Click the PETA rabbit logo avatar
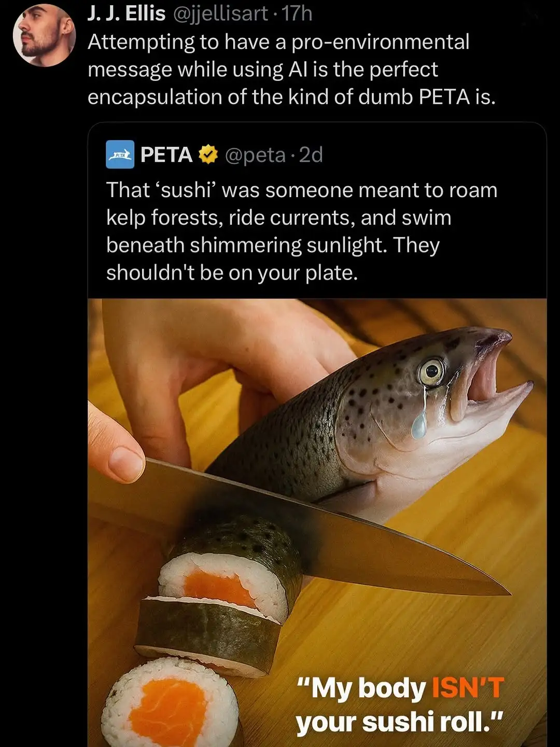The width and height of the screenshot is (560, 747). click(120, 155)
